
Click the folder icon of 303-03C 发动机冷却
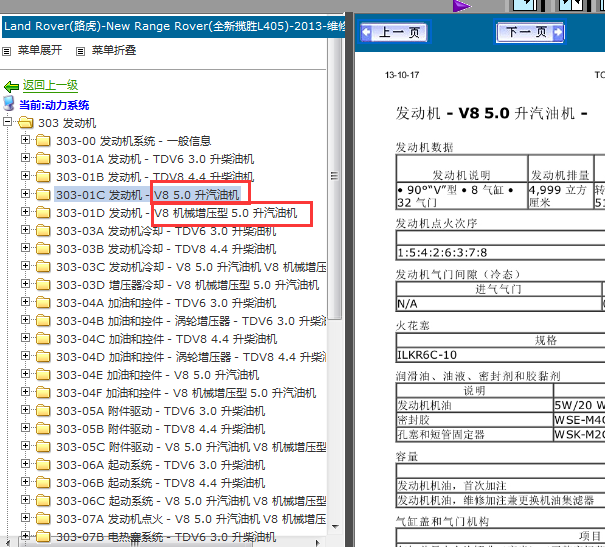point(43,267)
